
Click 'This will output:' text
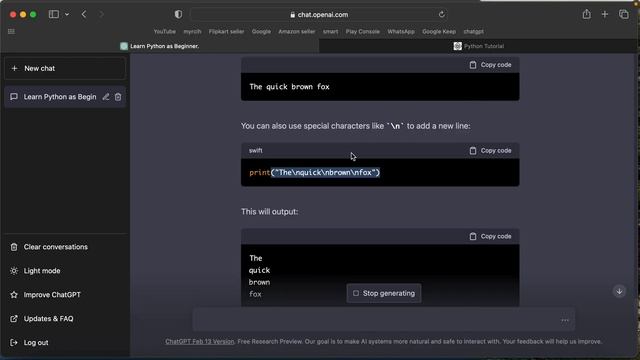tap(269, 211)
